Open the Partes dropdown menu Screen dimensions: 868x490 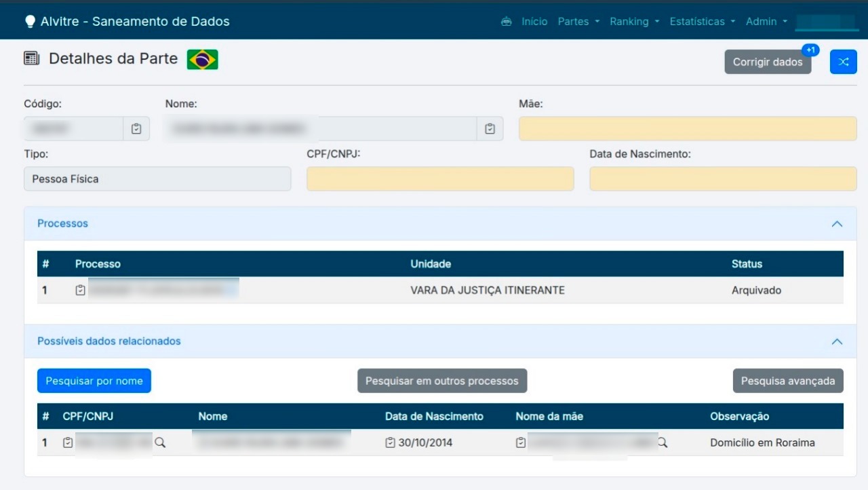pyautogui.click(x=578, y=22)
